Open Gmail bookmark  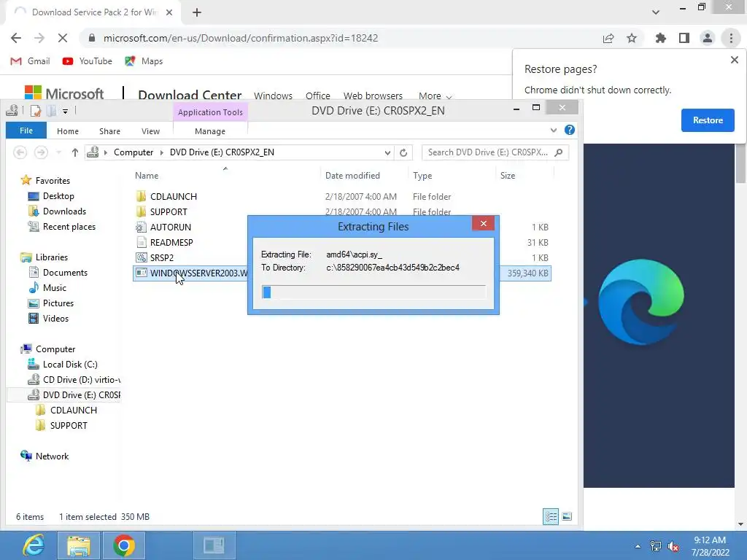tap(30, 61)
